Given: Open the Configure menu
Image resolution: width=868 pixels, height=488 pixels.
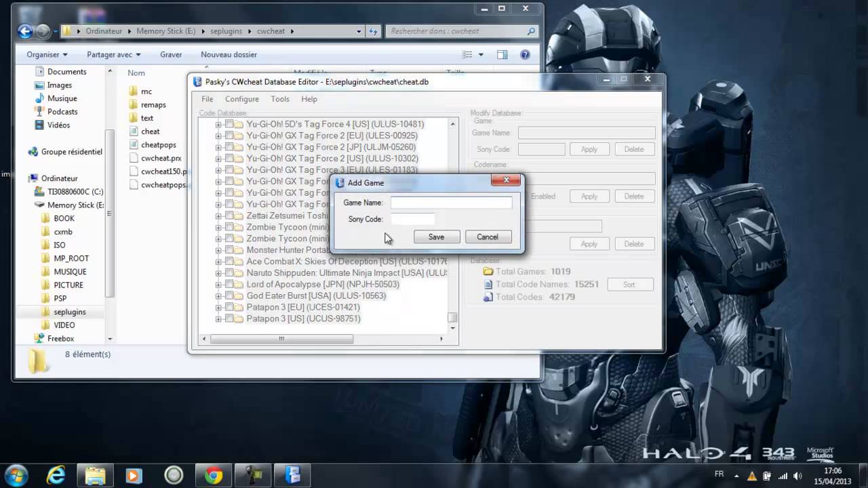Looking at the screenshot, I should (x=242, y=99).
